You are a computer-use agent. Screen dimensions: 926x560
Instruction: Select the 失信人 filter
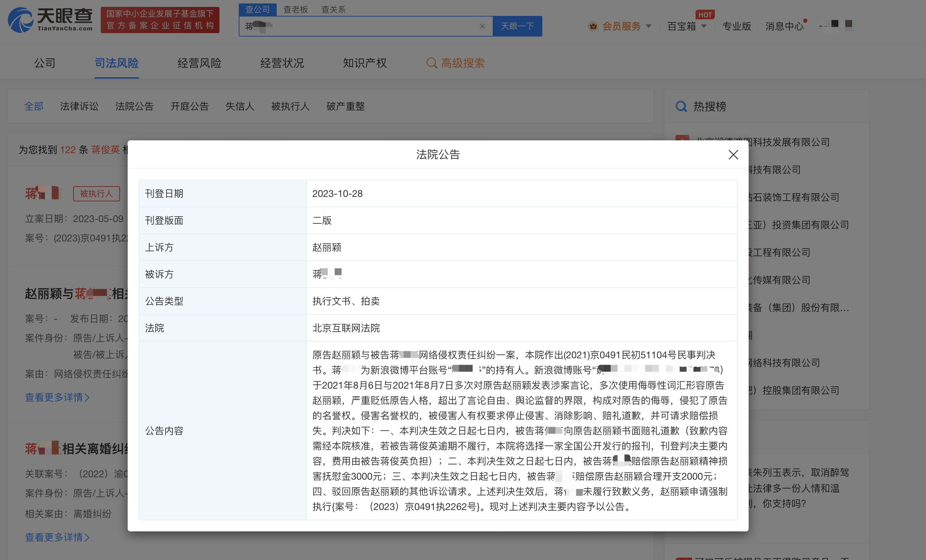pos(240,107)
